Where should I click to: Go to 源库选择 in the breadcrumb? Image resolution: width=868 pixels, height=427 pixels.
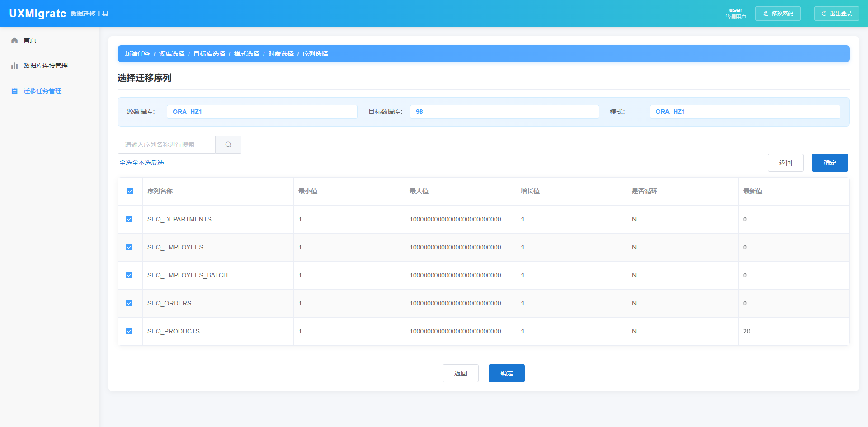point(172,54)
